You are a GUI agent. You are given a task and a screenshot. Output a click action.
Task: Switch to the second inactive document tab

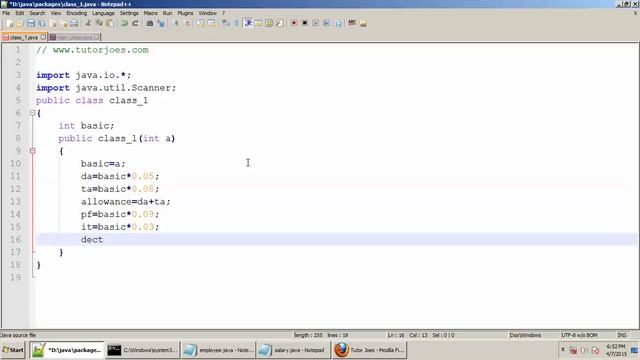pyautogui.click(x=74, y=37)
